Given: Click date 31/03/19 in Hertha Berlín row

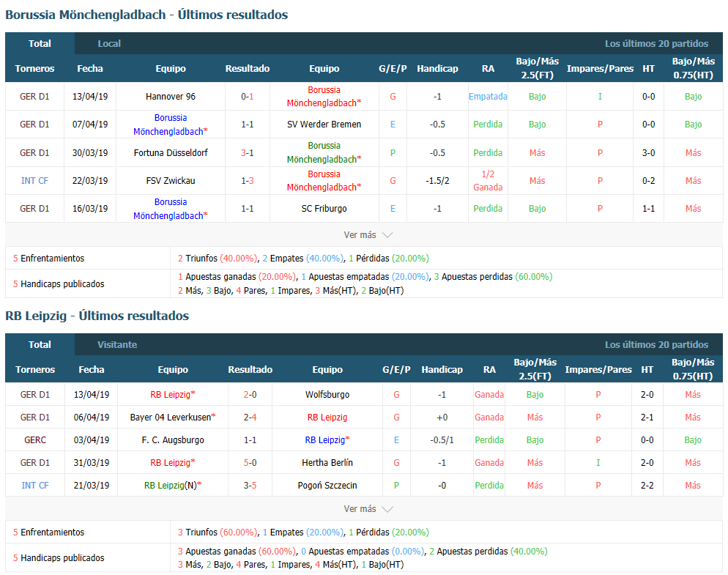Looking at the screenshot, I should 92,463.
